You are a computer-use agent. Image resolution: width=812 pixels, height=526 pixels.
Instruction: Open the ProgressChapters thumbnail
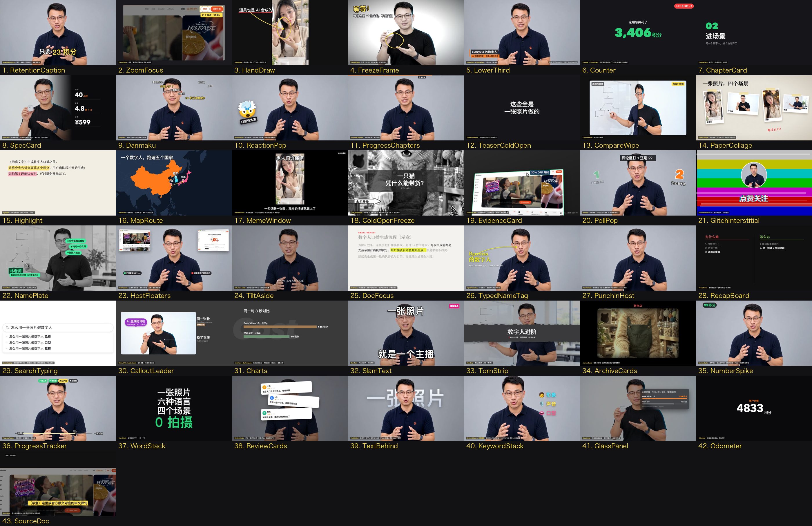406,108
